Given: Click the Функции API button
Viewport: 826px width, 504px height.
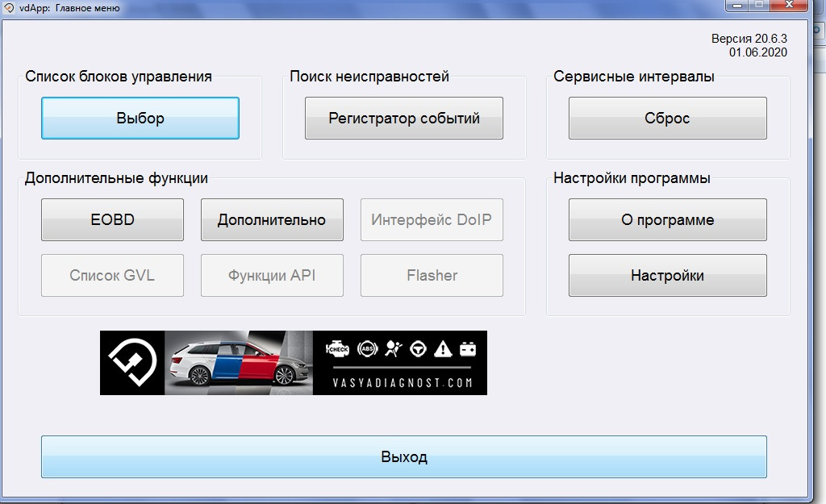Looking at the screenshot, I should point(272,276).
